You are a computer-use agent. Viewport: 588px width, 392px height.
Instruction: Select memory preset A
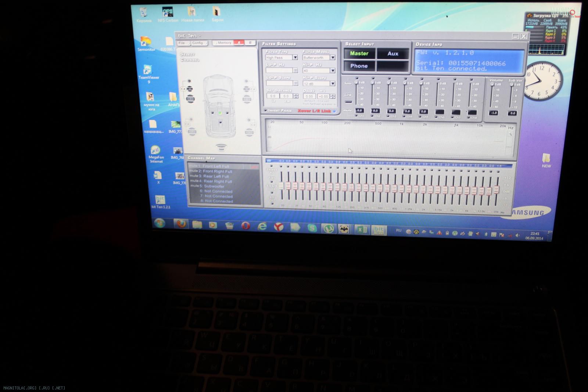[x=239, y=43]
